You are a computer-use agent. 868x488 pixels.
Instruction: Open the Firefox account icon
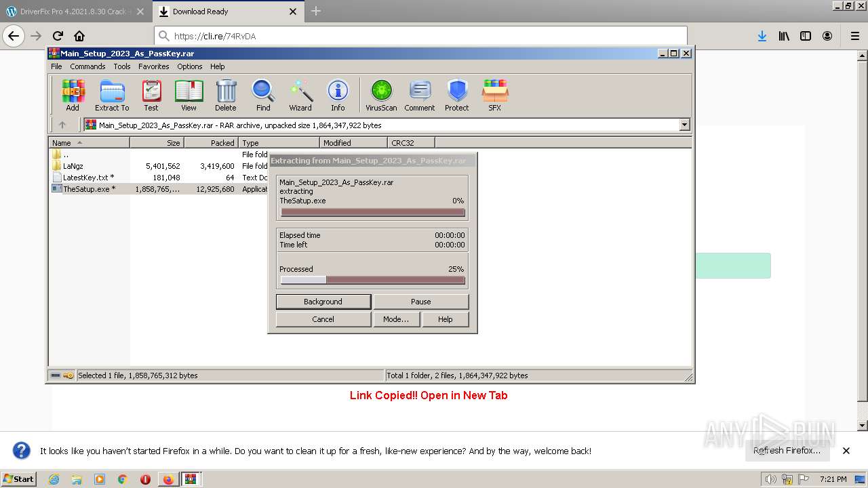[827, 36]
